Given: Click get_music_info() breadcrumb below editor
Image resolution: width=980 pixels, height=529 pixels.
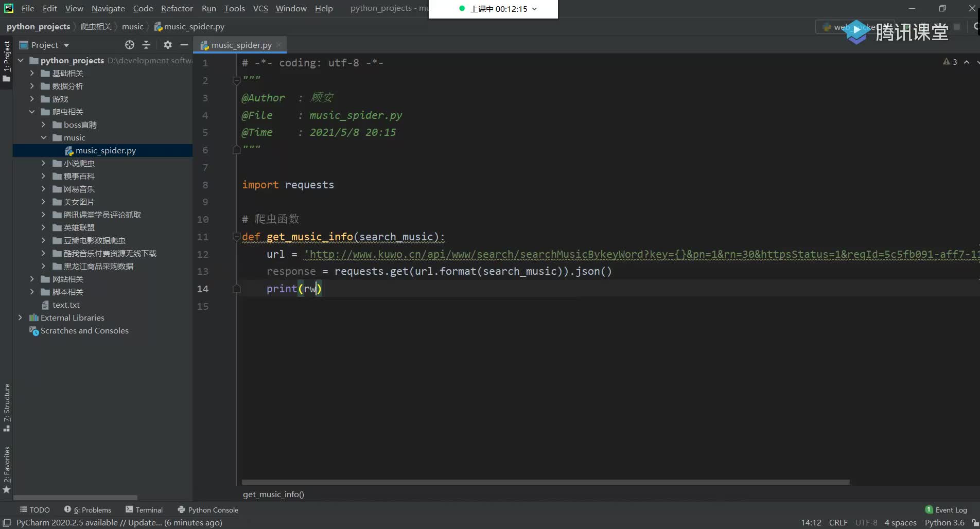Looking at the screenshot, I should 273,494.
